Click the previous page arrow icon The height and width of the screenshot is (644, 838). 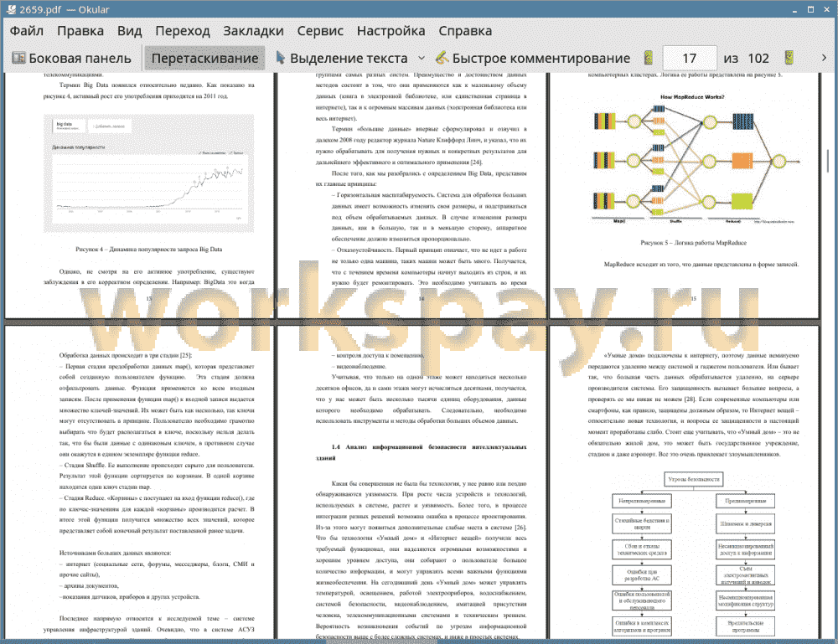click(x=648, y=58)
